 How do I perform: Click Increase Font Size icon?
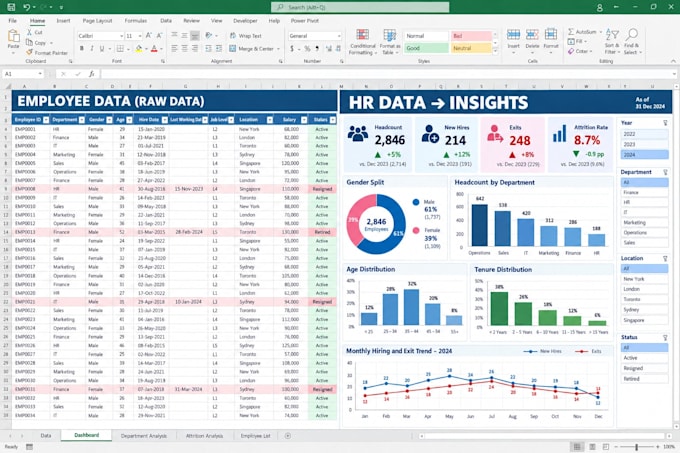149,36
